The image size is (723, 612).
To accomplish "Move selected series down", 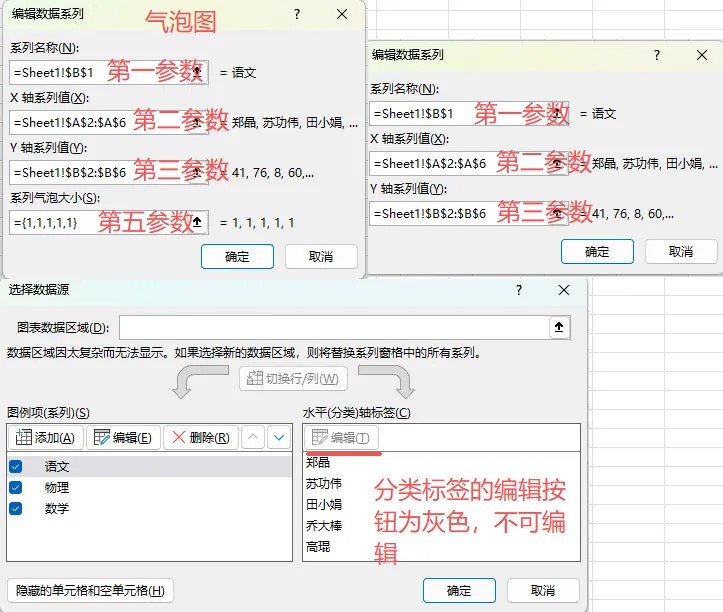I will point(279,437).
